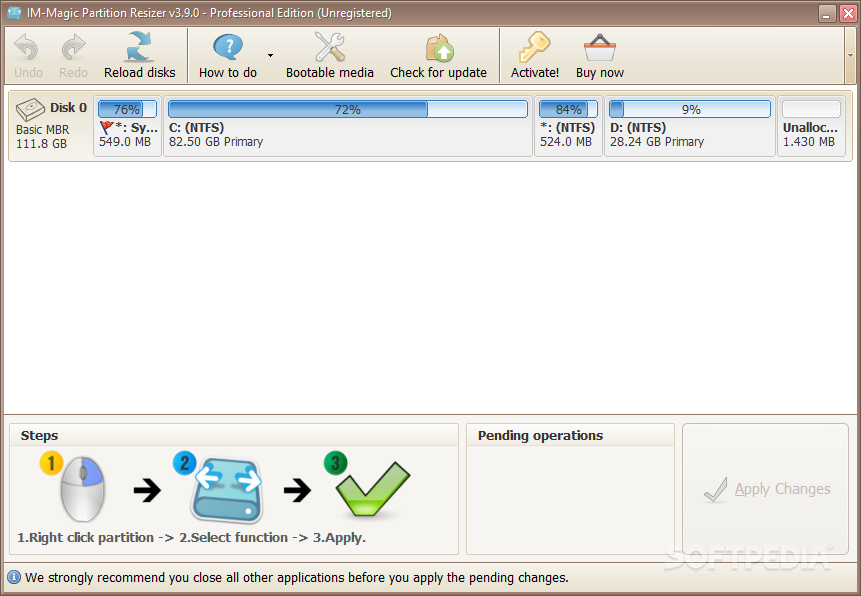Select the Disk 0 drive icon
861x596 pixels.
(30, 109)
